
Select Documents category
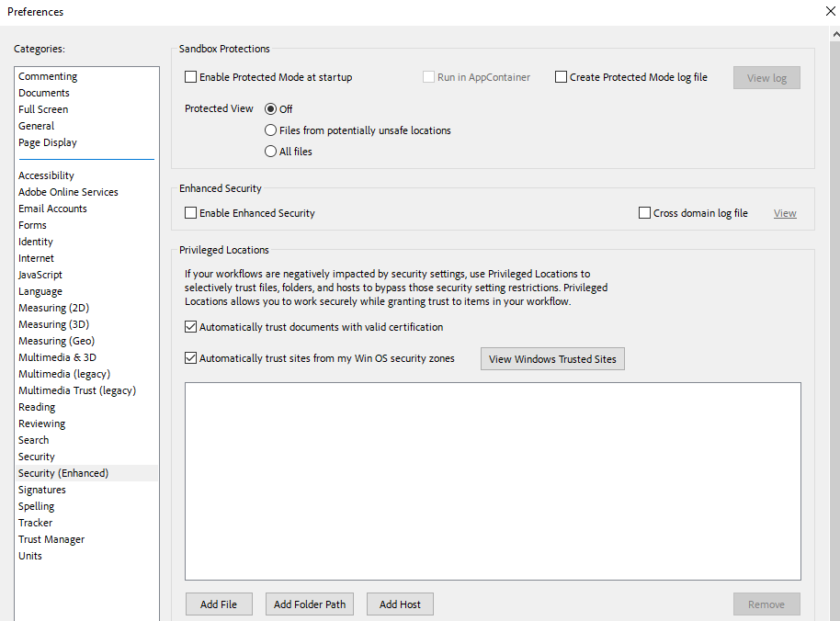tap(86, 93)
